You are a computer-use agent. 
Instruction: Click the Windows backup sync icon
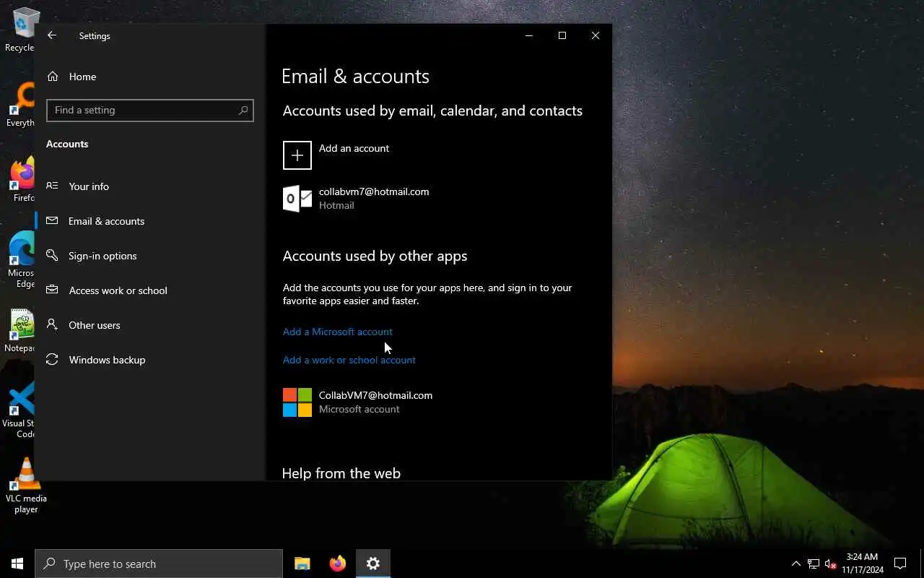(52, 359)
